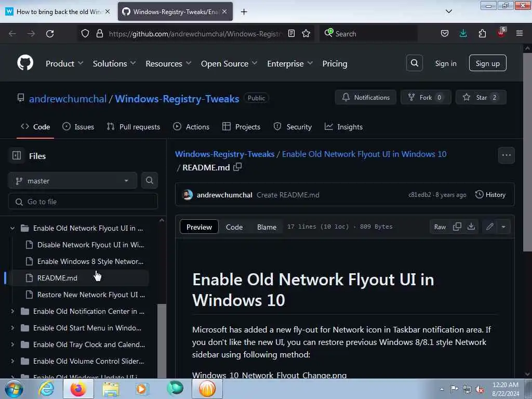Switch to the Preview view
The height and width of the screenshot is (399, 532).
coord(199,227)
